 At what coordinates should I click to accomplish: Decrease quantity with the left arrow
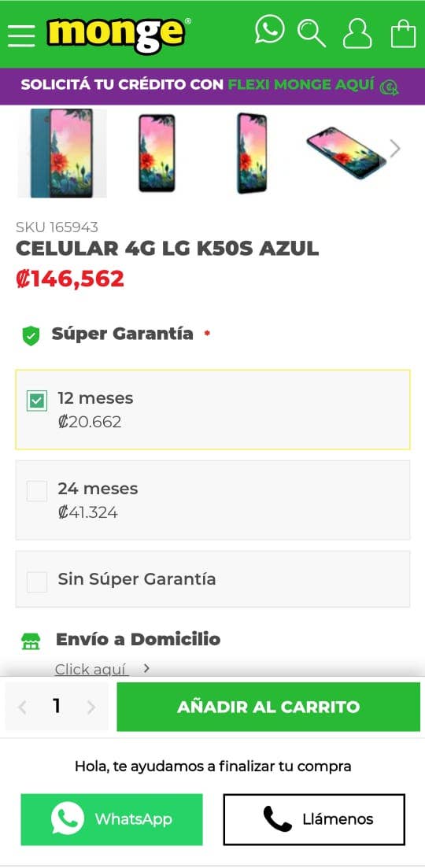[x=22, y=707]
